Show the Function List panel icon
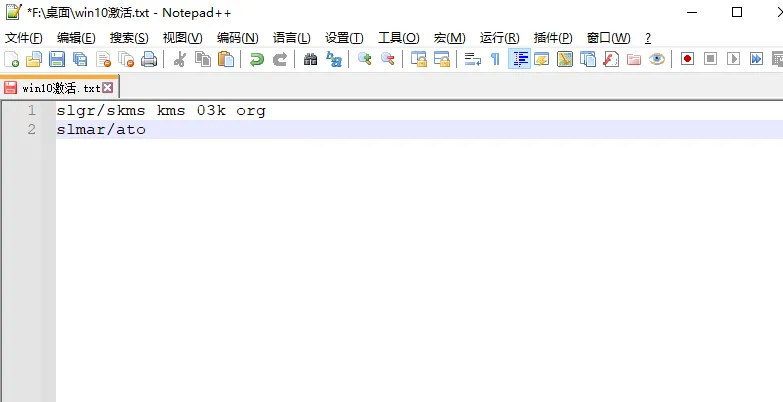783x402 pixels. pos(611,59)
